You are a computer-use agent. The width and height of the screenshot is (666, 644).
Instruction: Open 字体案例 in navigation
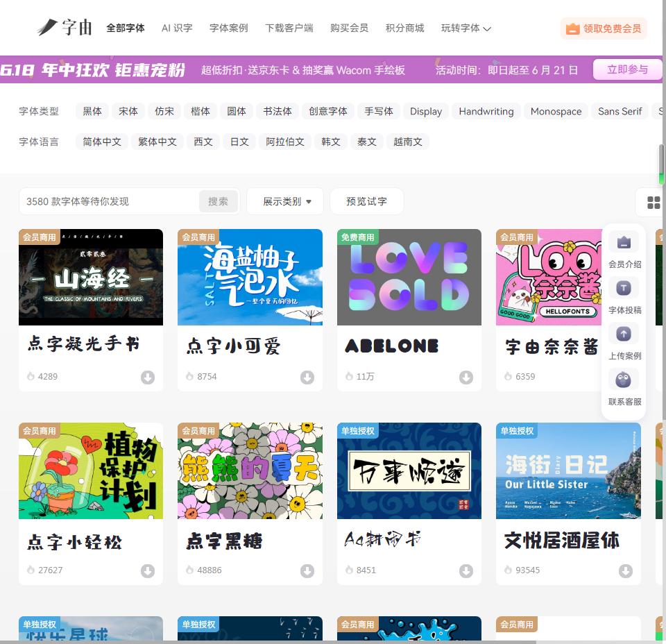click(228, 28)
